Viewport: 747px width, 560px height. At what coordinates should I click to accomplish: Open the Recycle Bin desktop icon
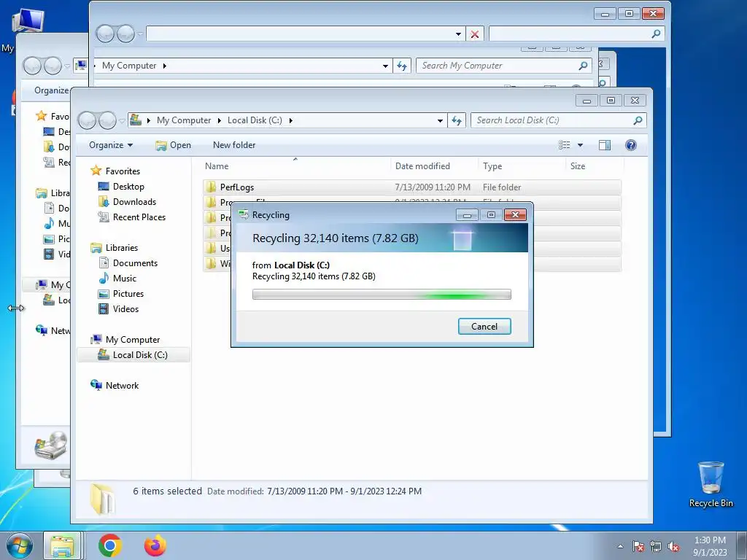[x=711, y=484]
